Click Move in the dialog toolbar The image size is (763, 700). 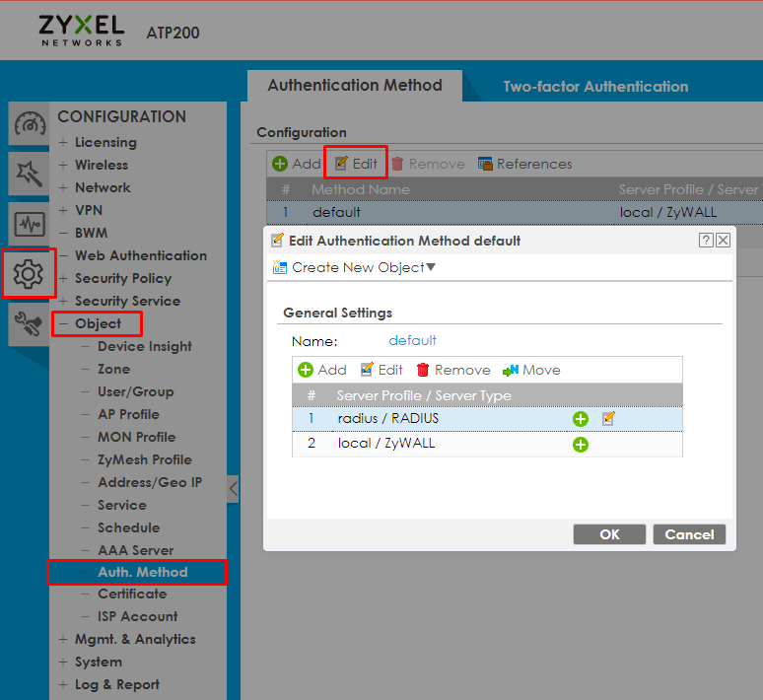(x=531, y=371)
